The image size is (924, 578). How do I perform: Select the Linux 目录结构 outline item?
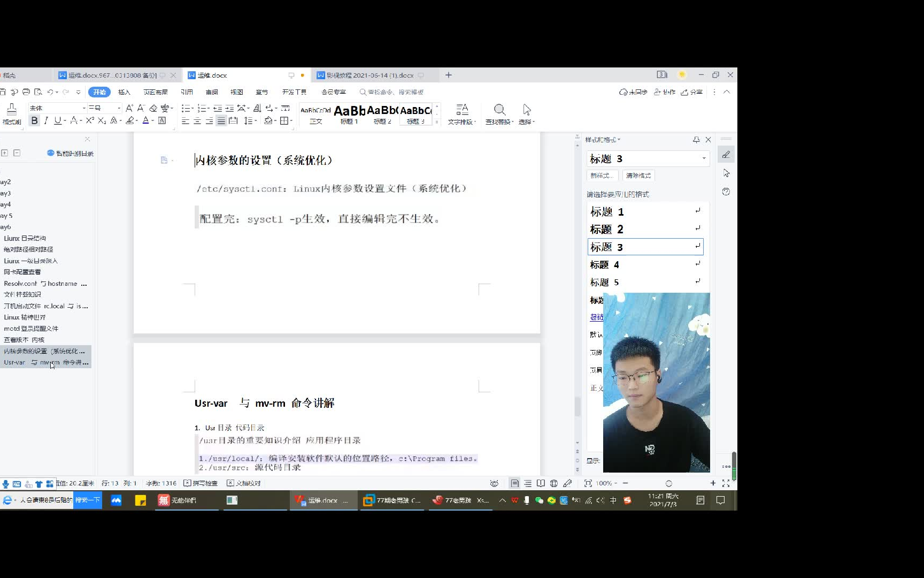pos(26,238)
